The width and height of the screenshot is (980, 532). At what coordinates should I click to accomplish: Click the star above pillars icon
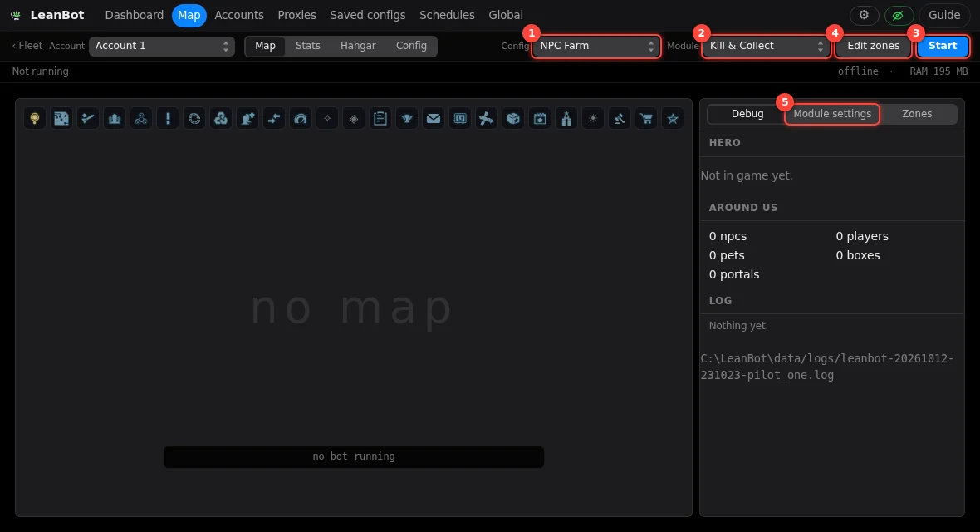pyautogui.click(x=566, y=118)
